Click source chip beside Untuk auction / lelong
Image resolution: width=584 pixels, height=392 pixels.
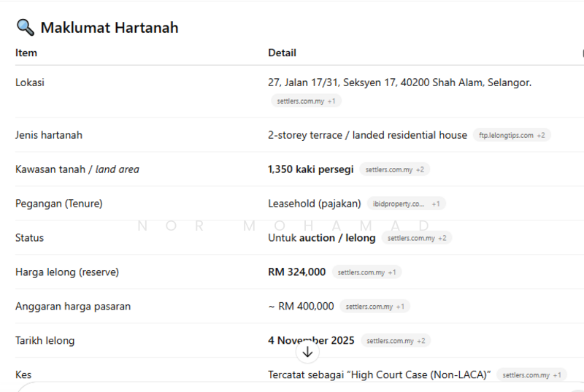pos(417,238)
